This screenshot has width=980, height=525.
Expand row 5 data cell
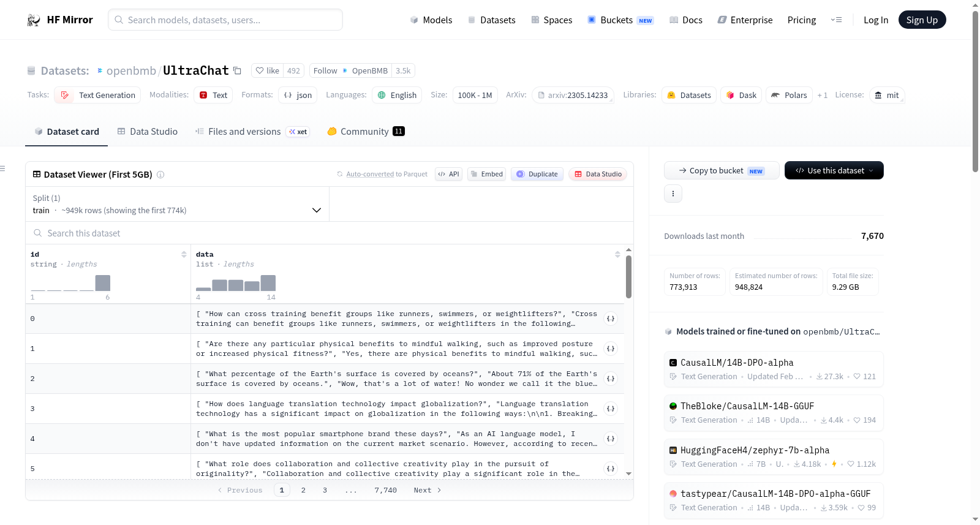click(x=611, y=469)
